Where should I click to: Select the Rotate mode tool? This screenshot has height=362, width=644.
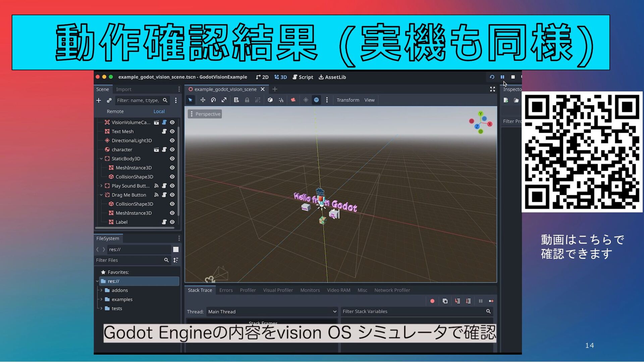click(x=213, y=100)
